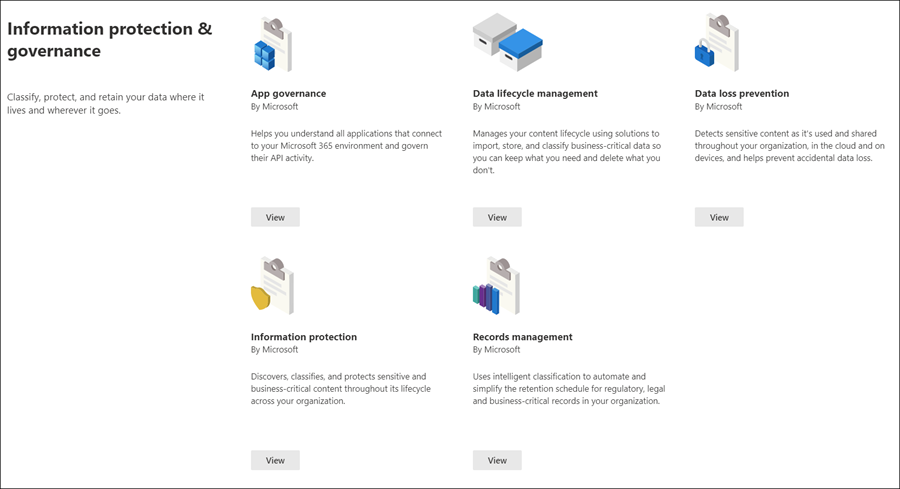Click the Information protection card title
Screen dimensions: 900x489
(304, 337)
